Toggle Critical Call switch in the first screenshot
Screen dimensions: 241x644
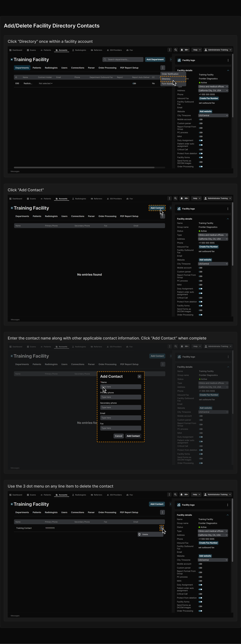click(x=201, y=150)
